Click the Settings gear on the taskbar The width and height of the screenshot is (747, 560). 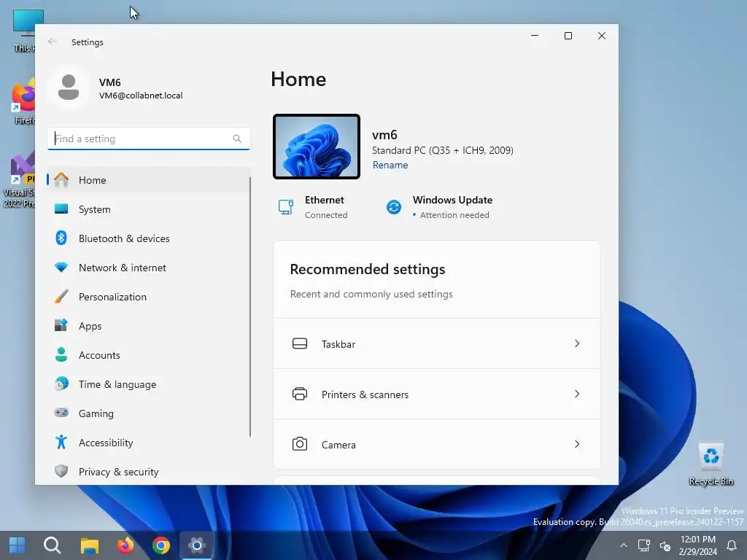(197, 545)
